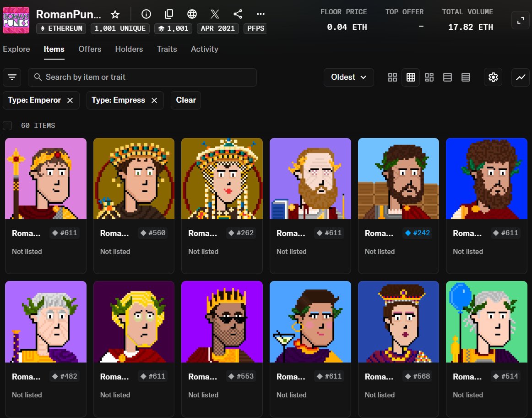Click the #482 rarity rank badge
Screen dimensions: 532x418
click(65, 376)
